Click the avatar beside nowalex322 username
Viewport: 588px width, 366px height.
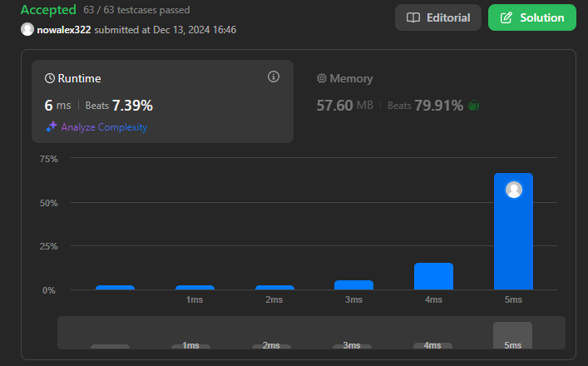pyautogui.click(x=27, y=29)
